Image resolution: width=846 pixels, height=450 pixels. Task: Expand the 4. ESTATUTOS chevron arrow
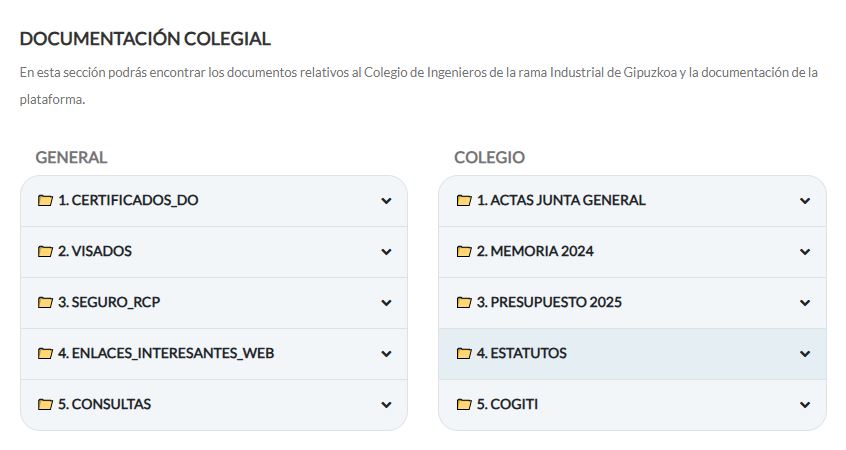[x=805, y=354]
